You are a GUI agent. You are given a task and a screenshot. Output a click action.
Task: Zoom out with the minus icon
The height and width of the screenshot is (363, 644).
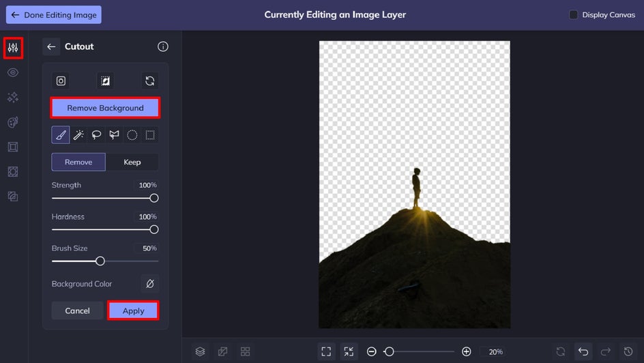(371, 351)
